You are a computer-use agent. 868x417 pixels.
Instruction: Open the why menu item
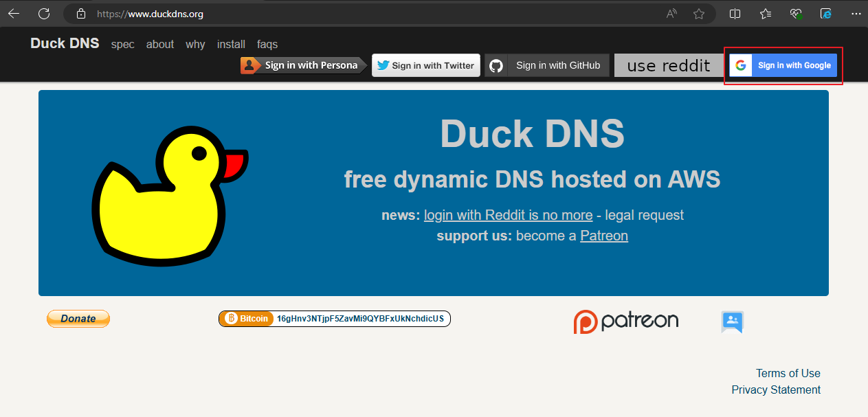click(x=195, y=44)
